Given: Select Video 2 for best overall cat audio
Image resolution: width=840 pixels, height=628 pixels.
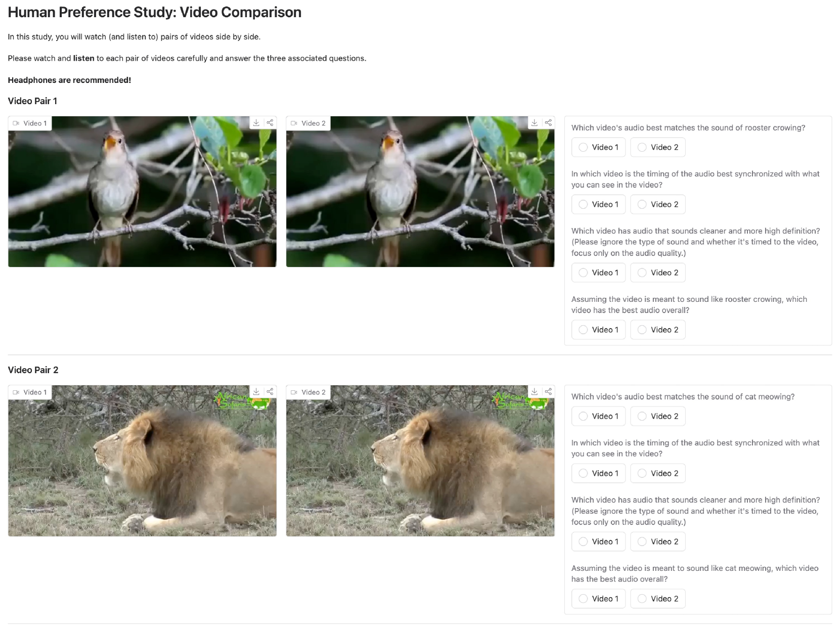Looking at the screenshot, I should 657,599.
